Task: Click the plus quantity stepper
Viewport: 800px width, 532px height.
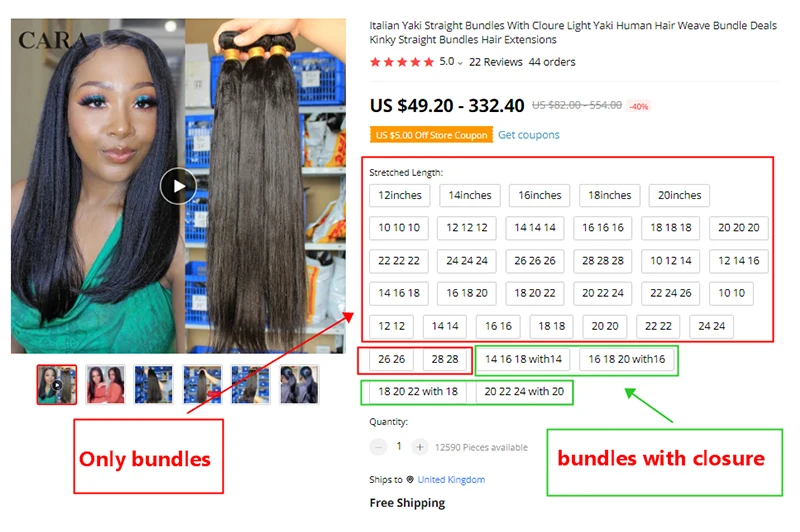Action: pyautogui.click(x=419, y=447)
